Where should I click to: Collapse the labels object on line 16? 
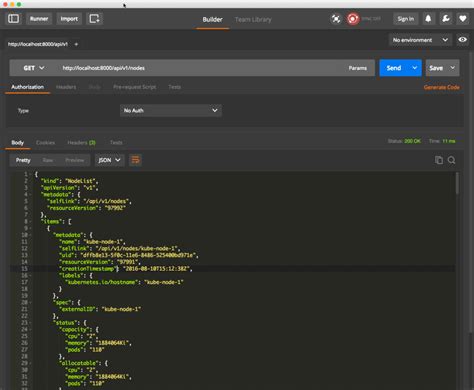pyautogui.click(x=31, y=275)
